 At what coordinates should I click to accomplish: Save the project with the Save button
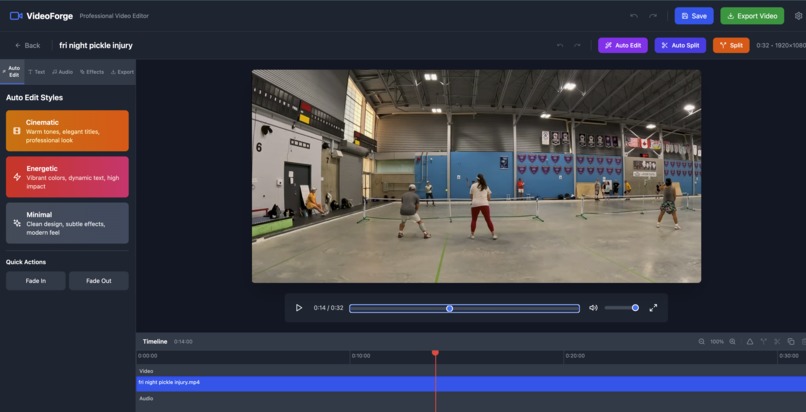click(x=694, y=16)
